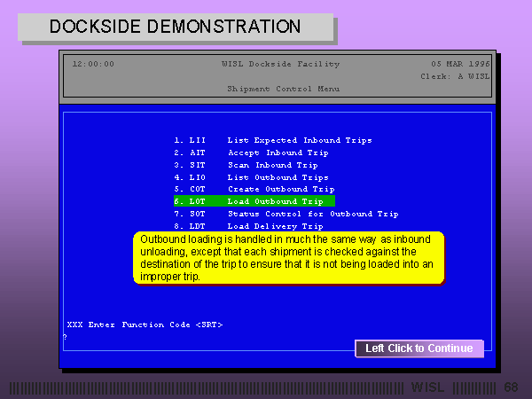Click the 12:00:00 time display
The image size is (532, 399).
click(93, 64)
